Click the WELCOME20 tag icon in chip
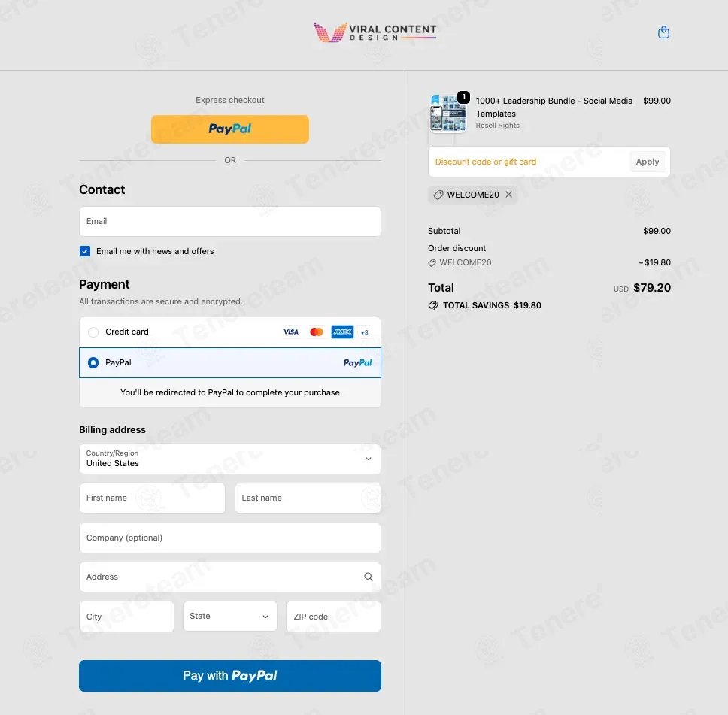 438,195
